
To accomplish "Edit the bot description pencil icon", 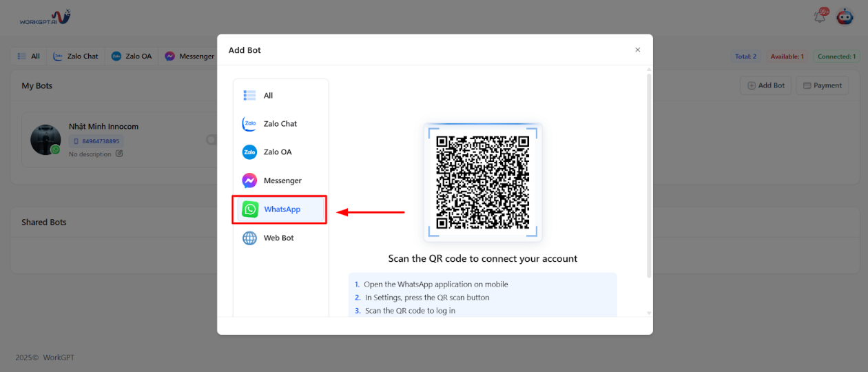I will tap(119, 154).
